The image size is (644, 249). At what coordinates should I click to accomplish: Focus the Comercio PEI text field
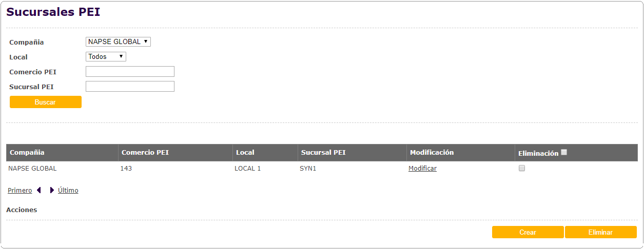(x=130, y=72)
